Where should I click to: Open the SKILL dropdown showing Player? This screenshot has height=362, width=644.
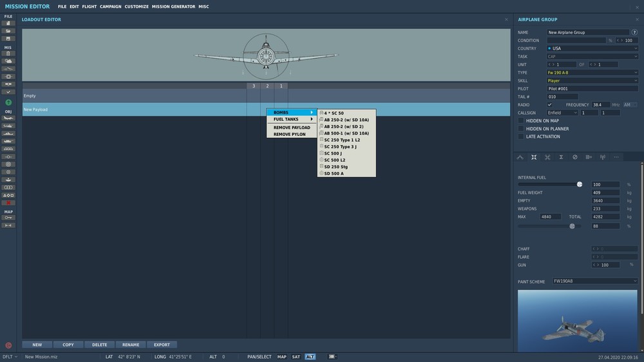click(592, 81)
